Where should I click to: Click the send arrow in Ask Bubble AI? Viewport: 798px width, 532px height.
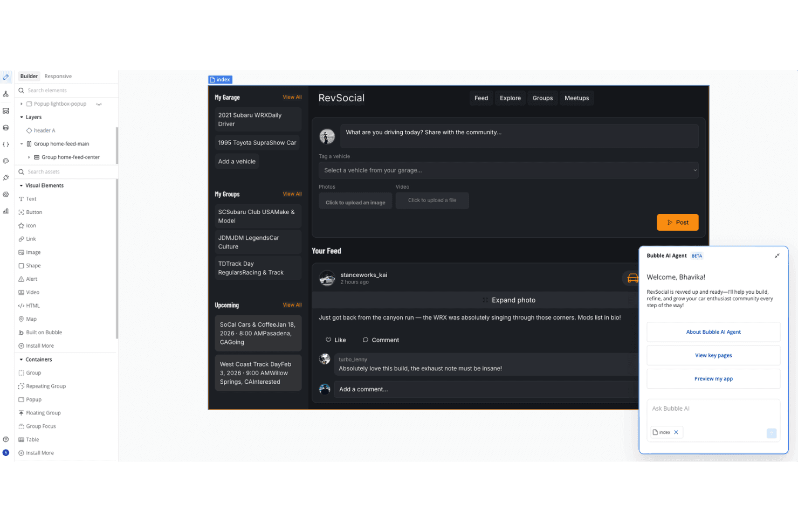click(x=772, y=433)
